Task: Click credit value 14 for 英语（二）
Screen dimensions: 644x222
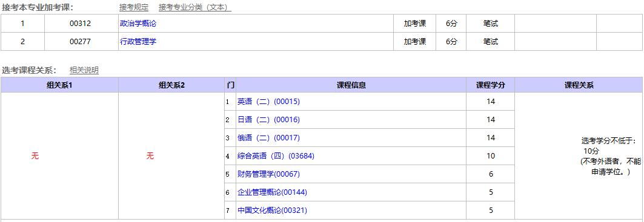Action: [490, 102]
